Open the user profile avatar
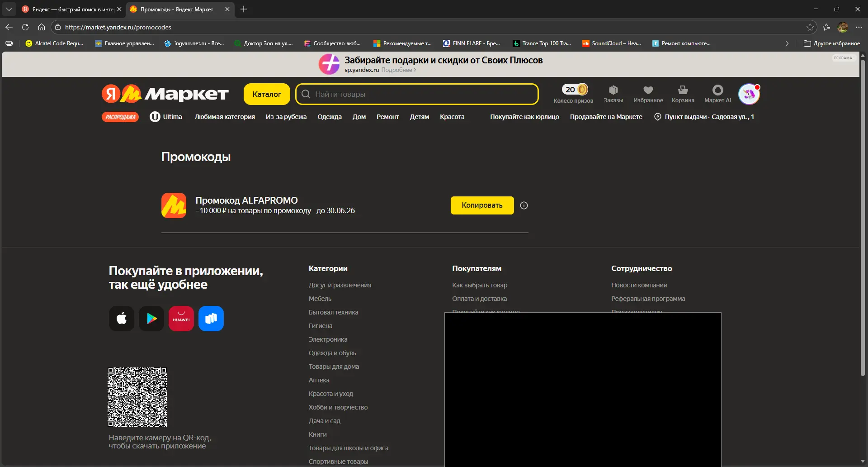868x467 pixels. click(x=749, y=94)
